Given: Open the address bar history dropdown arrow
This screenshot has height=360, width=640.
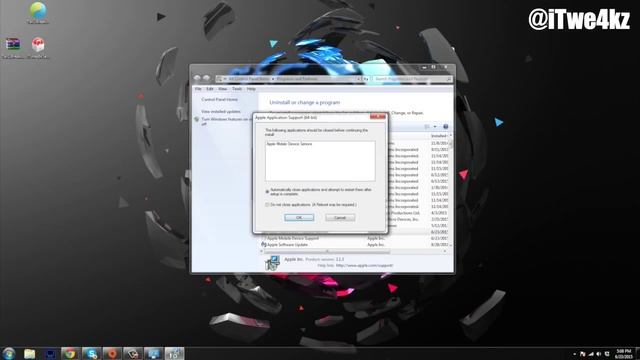Looking at the screenshot, I should 358,79.
